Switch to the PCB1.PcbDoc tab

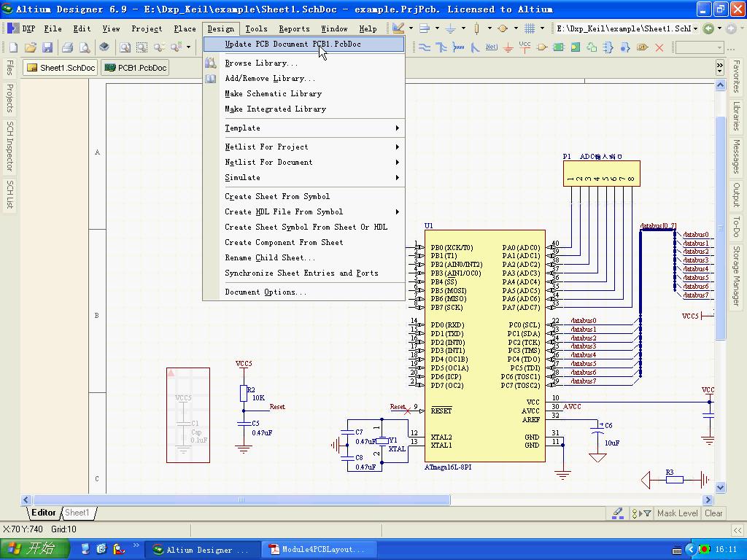tap(136, 68)
